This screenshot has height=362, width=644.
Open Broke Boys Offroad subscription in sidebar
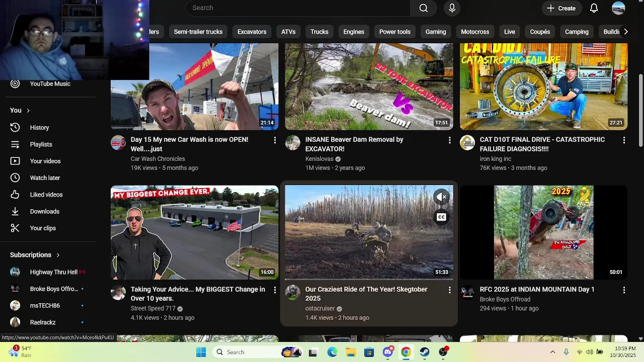(x=49, y=289)
